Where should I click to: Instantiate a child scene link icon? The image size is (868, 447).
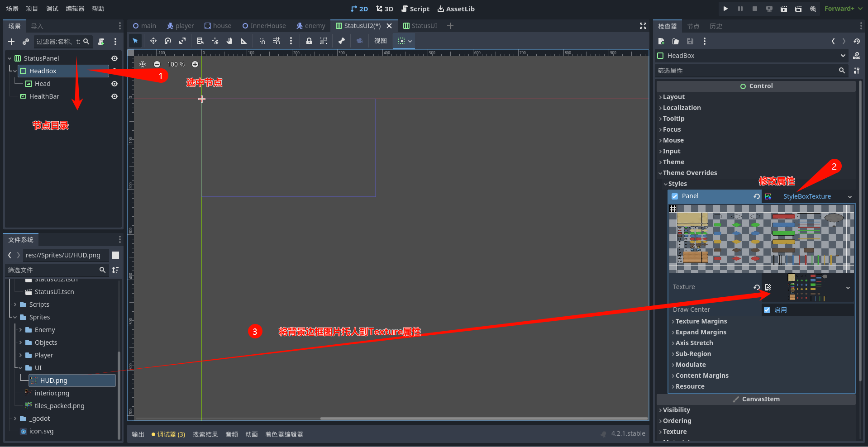(26, 42)
